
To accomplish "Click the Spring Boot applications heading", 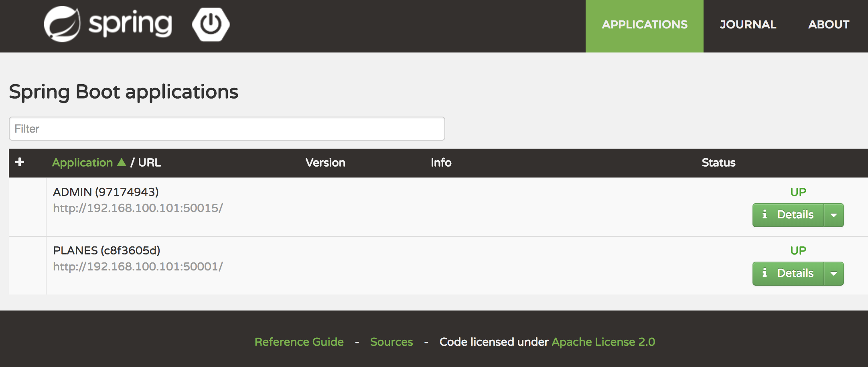I will click(x=124, y=92).
